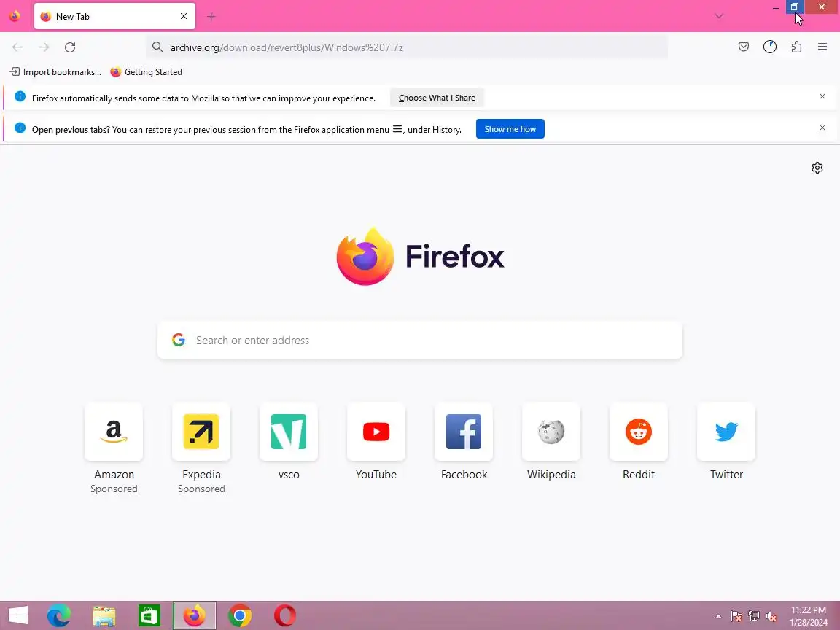840x630 pixels.
Task: Select the New Tab tab
Action: (x=114, y=16)
